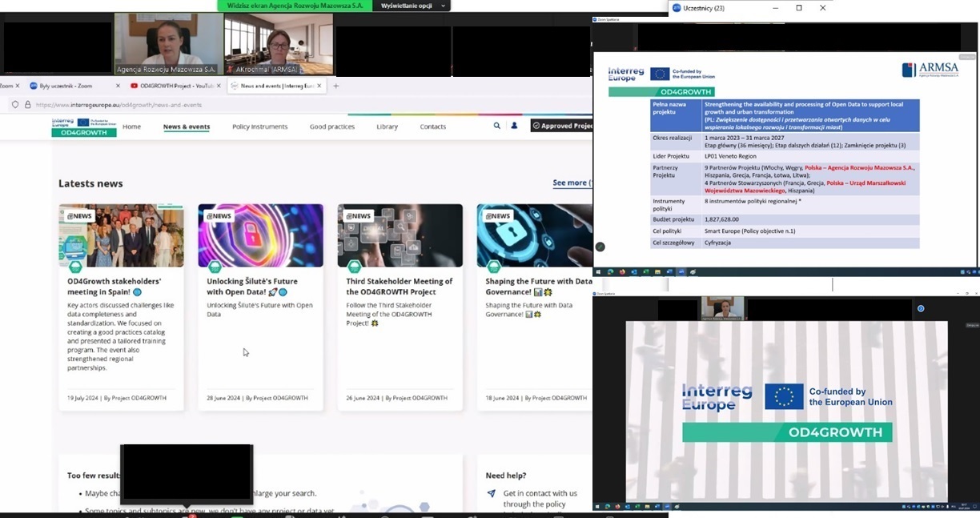Click the ARMSA logo on the slide
The image size is (980, 518).
pos(930,70)
